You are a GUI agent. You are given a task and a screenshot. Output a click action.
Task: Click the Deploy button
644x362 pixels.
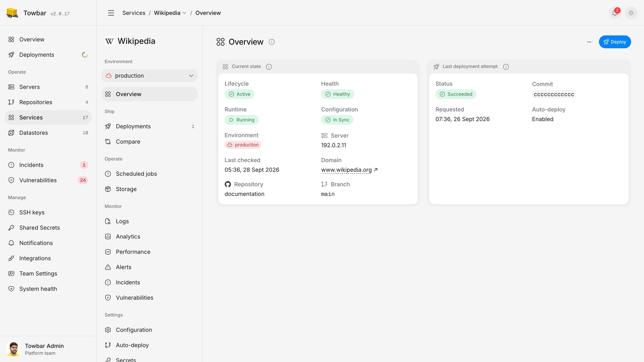(x=615, y=42)
